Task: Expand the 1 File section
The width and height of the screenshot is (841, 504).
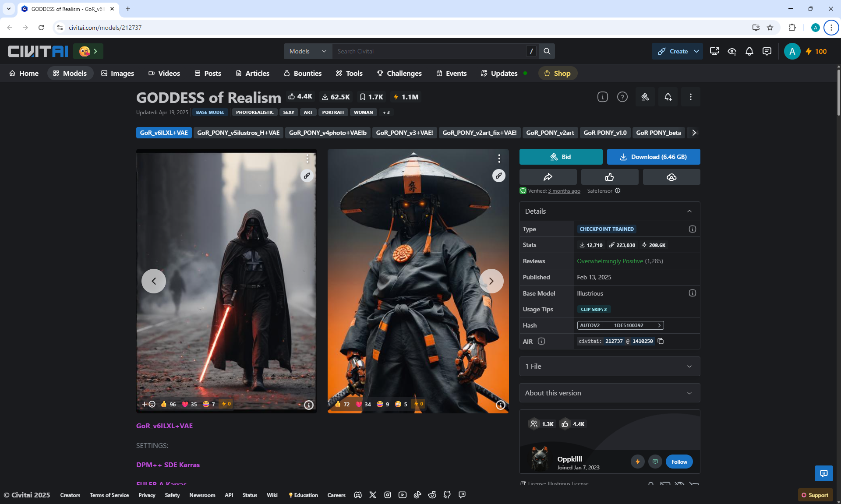Action: 609,367
